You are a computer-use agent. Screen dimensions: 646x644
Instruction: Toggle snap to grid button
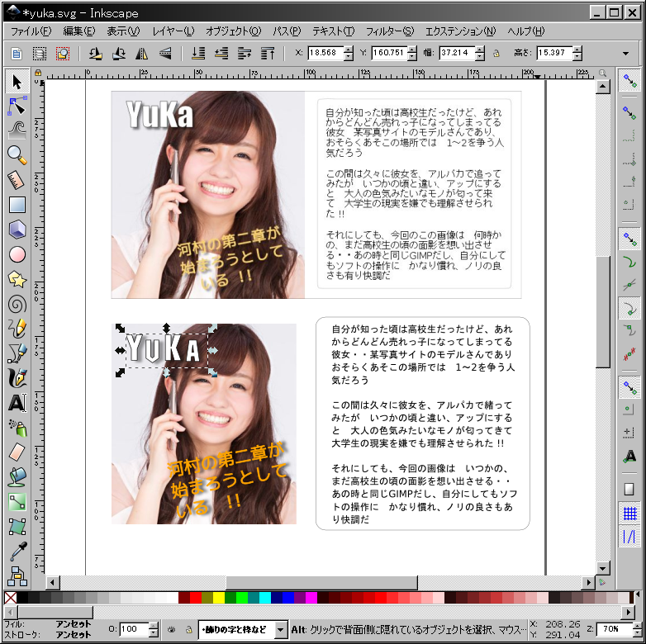[629, 513]
